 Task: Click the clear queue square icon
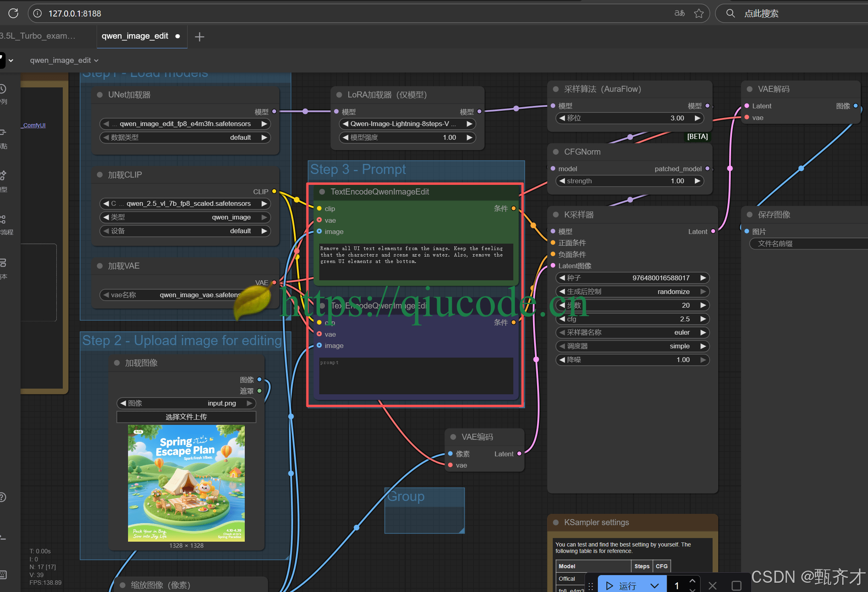point(736,586)
